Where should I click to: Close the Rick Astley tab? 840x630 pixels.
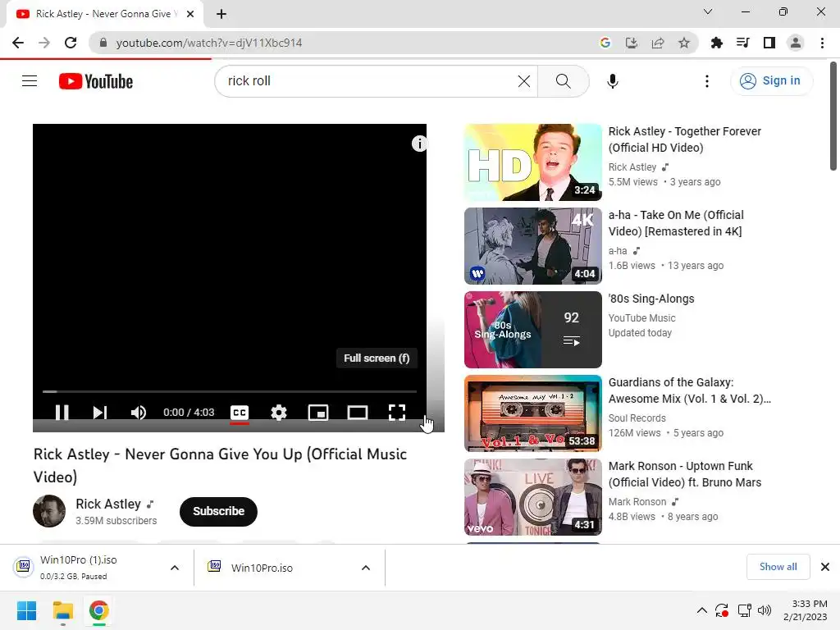(x=190, y=14)
